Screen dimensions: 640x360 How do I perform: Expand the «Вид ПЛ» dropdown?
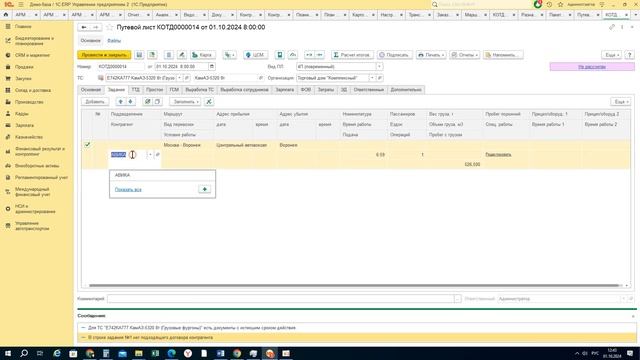[379, 67]
